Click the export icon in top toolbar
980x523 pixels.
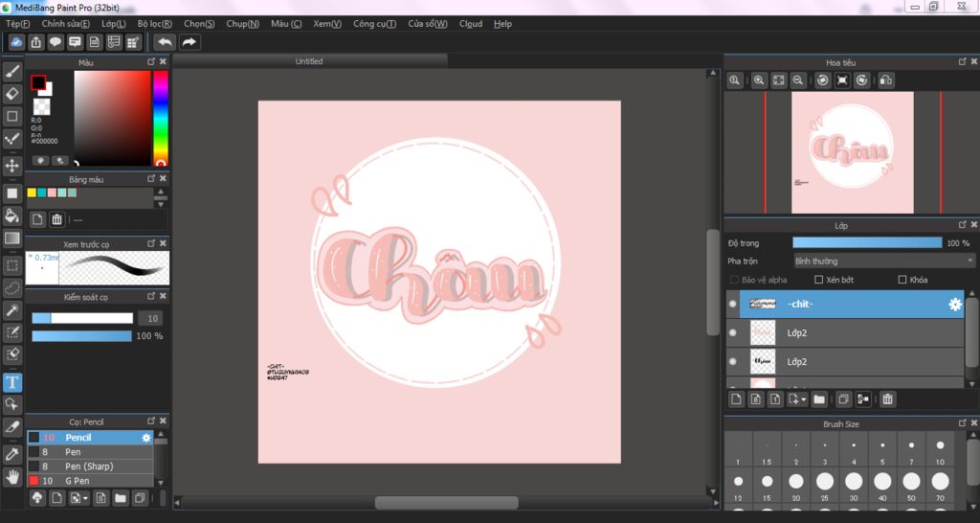point(36,42)
